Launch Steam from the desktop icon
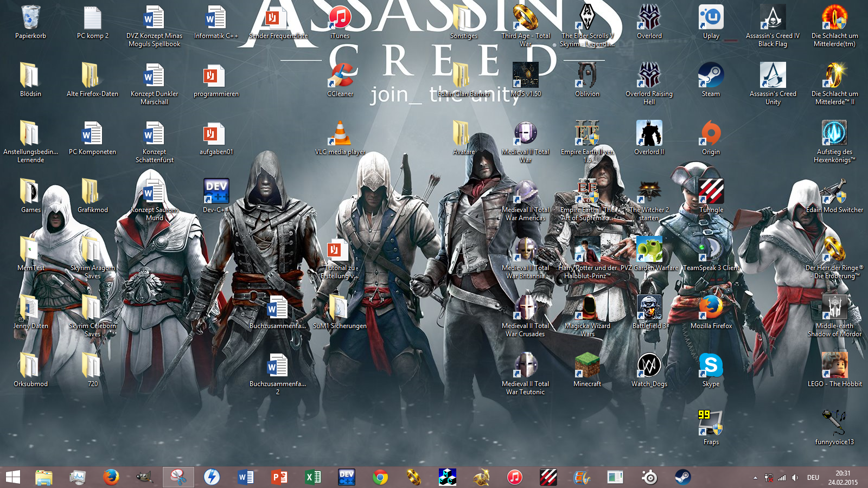Screen dimensions: 868x488 tap(711, 75)
